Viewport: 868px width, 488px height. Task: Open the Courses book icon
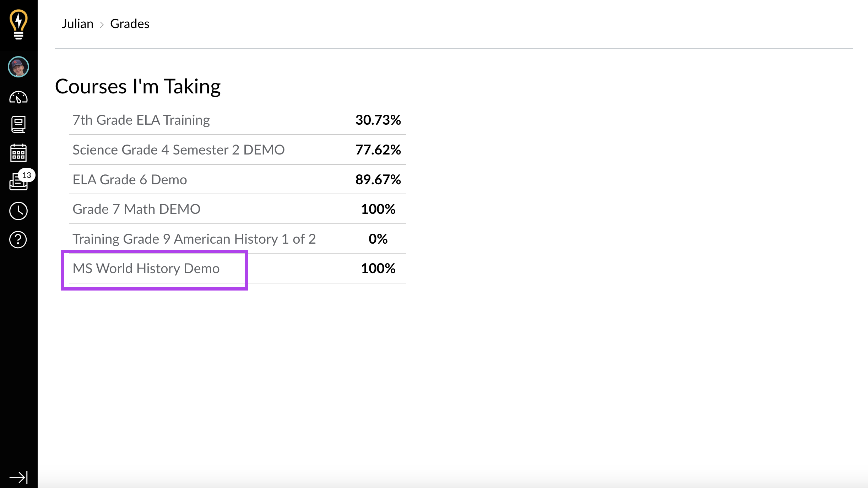click(x=18, y=125)
